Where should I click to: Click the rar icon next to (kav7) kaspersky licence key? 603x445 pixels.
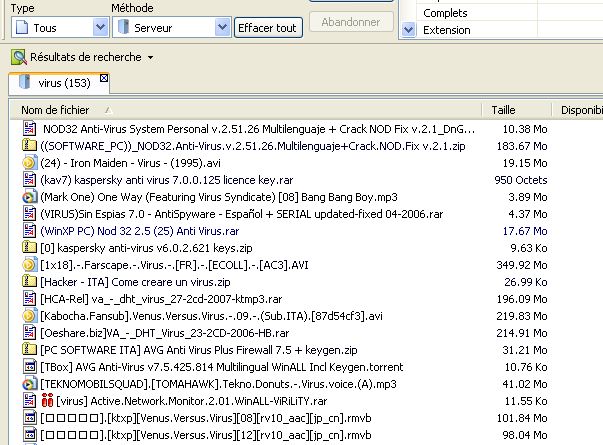(x=29, y=180)
